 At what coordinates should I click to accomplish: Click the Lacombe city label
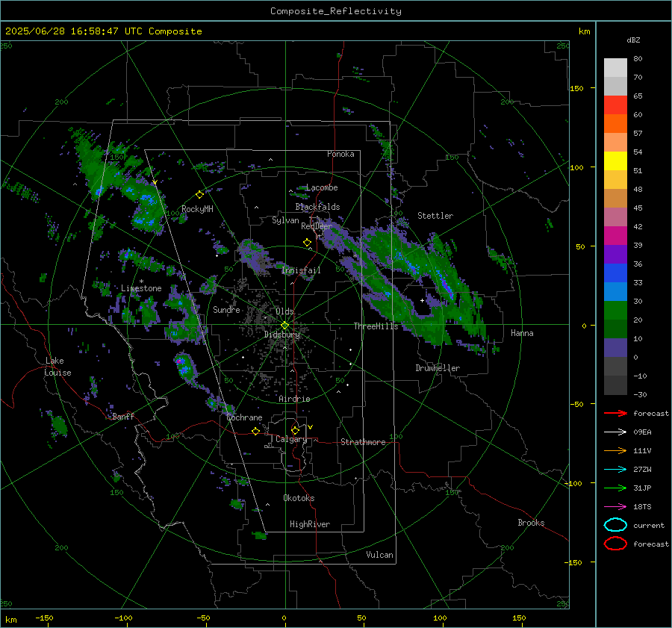(x=322, y=187)
